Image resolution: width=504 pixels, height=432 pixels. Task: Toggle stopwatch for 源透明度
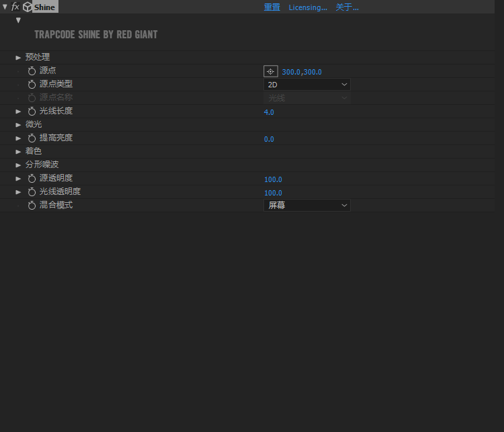pyautogui.click(x=32, y=179)
